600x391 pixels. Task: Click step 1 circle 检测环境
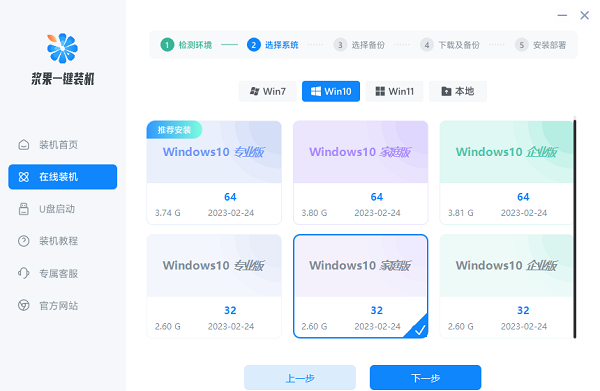pos(167,45)
